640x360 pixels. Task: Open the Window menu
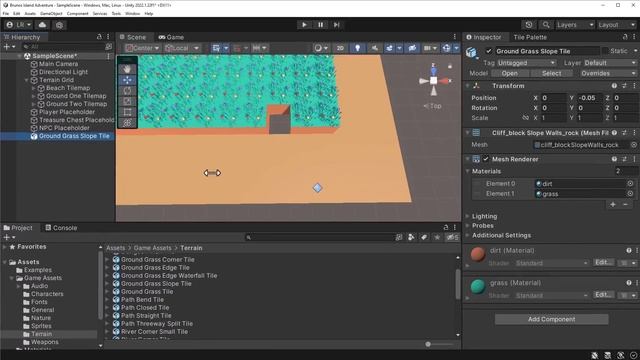pyautogui.click(x=132, y=13)
